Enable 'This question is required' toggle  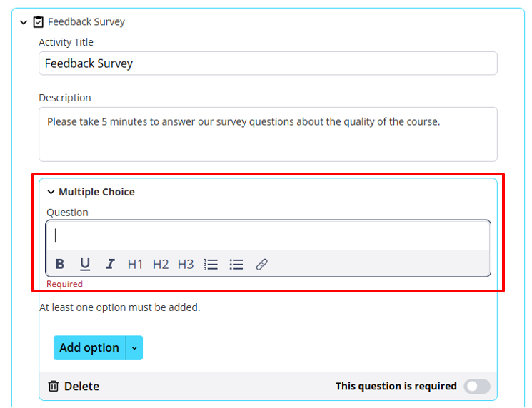pos(477,387)
